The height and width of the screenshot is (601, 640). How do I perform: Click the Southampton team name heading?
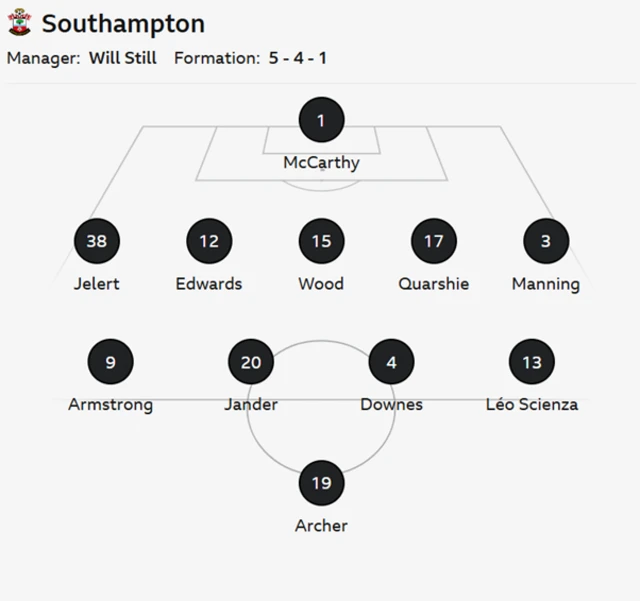[123, 24]
